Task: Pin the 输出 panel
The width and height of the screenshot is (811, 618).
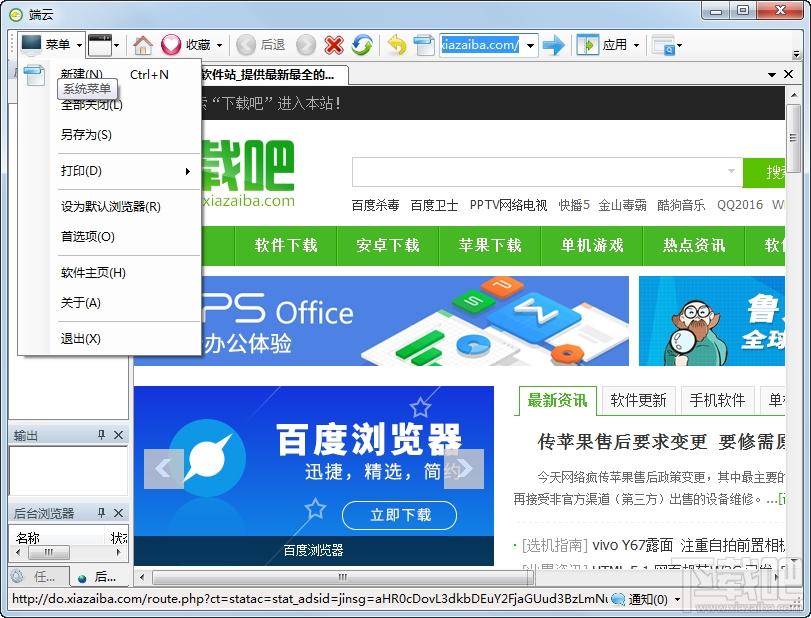Action: pyautogui.click(x=101, y=434)
